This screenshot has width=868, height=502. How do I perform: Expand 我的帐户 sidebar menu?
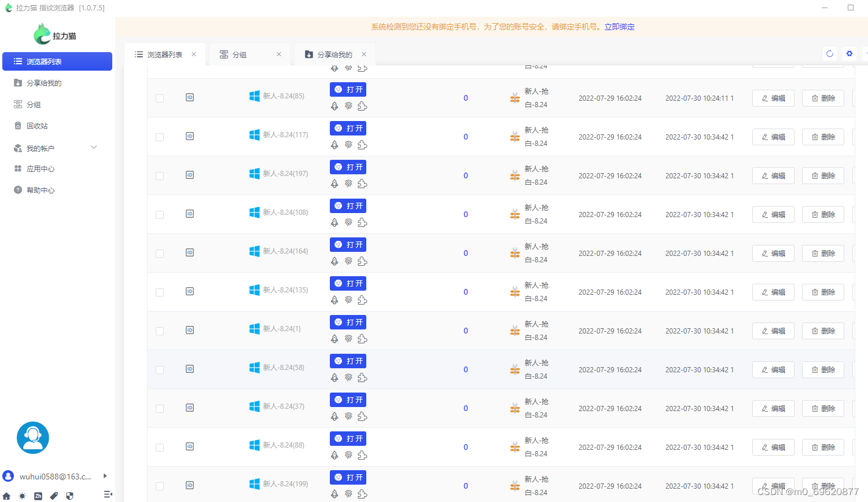click(57, 148)
